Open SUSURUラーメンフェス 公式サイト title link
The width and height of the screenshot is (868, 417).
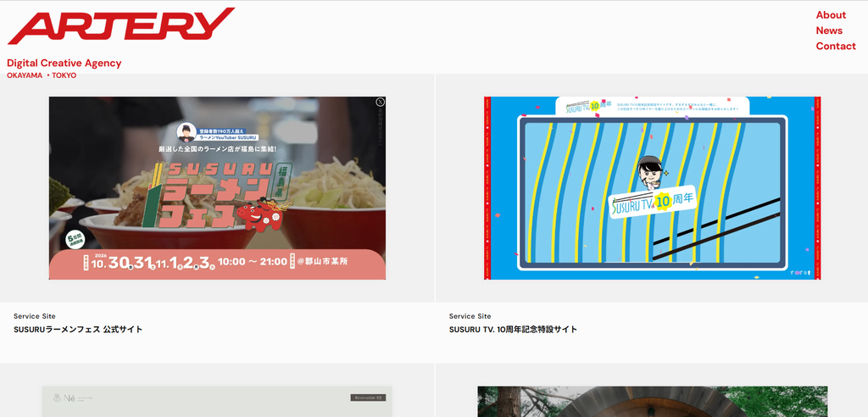tap(78, 330)
